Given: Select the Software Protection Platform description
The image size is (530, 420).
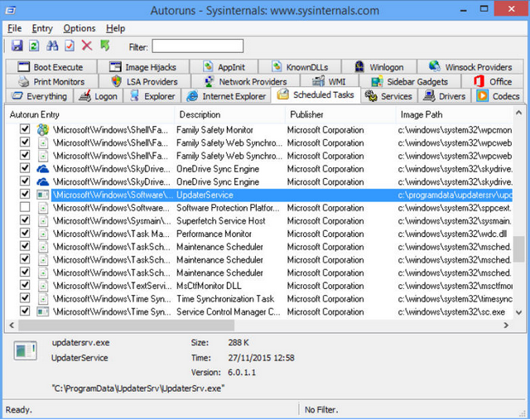Looking at the screenshot, I should pyautogui.click(x=228, y=208).
